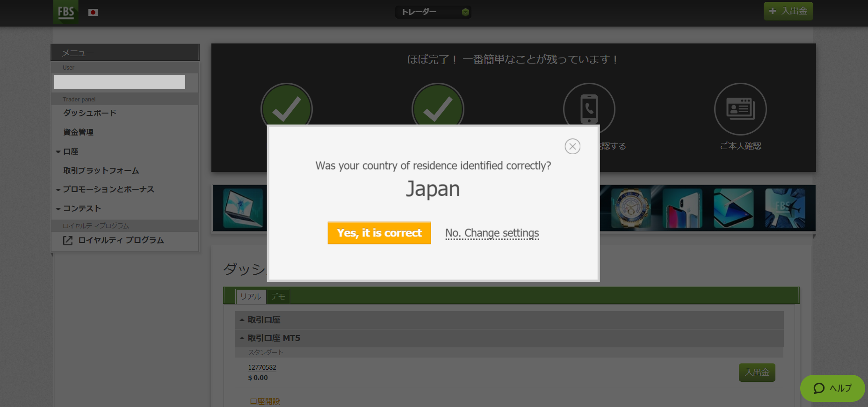Image resolution: width=868 pixels, height=407 pixels.
Task: Click the Japan flag language icon
Action: click(93, 12)
